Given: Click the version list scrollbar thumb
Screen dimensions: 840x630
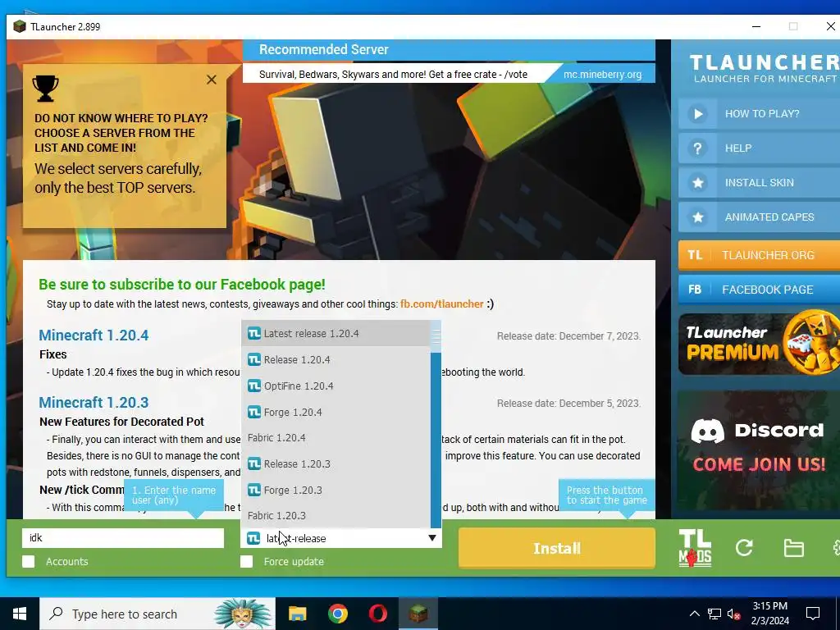Looking at the screenshot, I should tap(436, 337).
